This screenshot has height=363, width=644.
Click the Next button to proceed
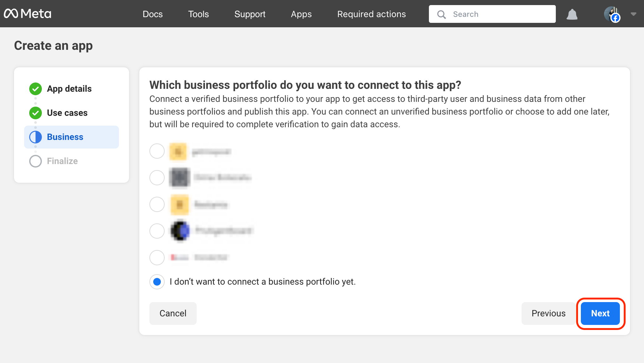[x=600, y=313]
